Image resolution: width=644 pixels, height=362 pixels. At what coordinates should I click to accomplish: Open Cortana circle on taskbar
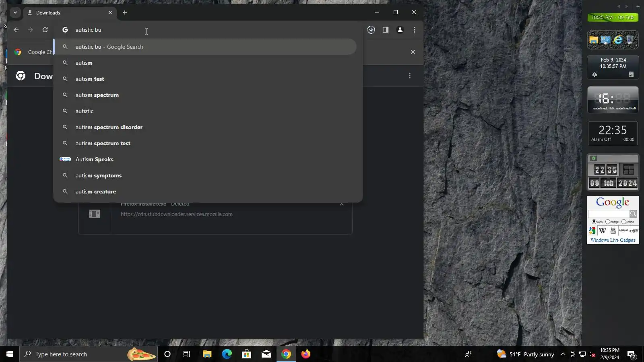click(x=167, y=354)
